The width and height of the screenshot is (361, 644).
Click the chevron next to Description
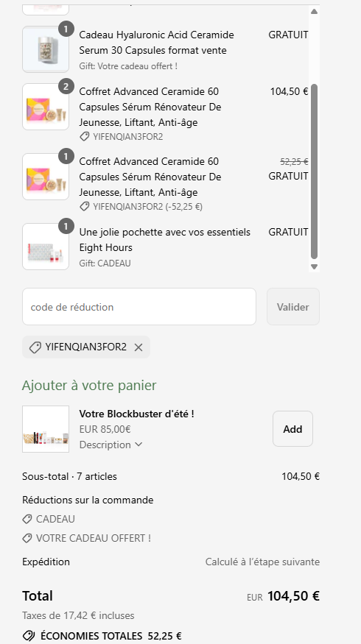click(x=139, y=445)
